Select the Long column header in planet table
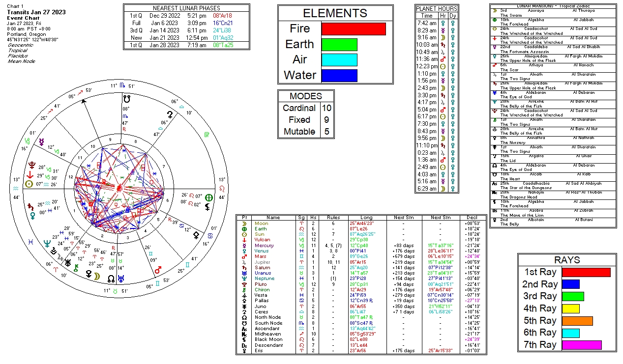Viewport: 623px width, 364px height. 367,218
